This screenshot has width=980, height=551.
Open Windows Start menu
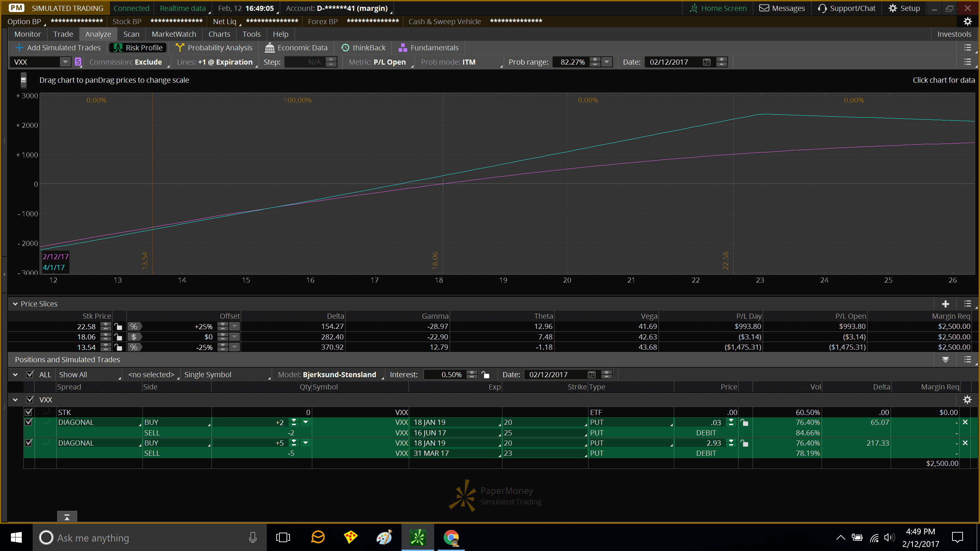coord(16,537)
